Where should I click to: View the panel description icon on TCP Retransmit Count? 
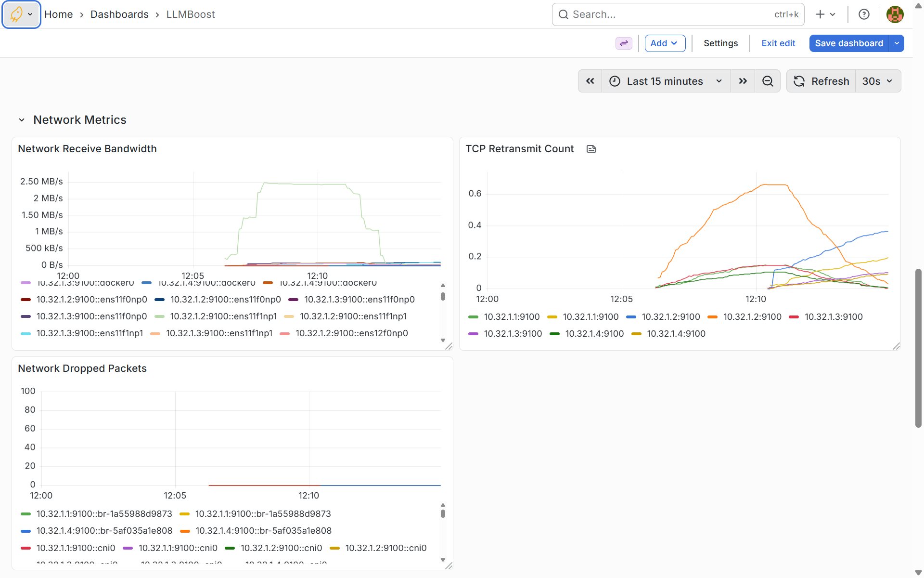[x=591, y=149]
